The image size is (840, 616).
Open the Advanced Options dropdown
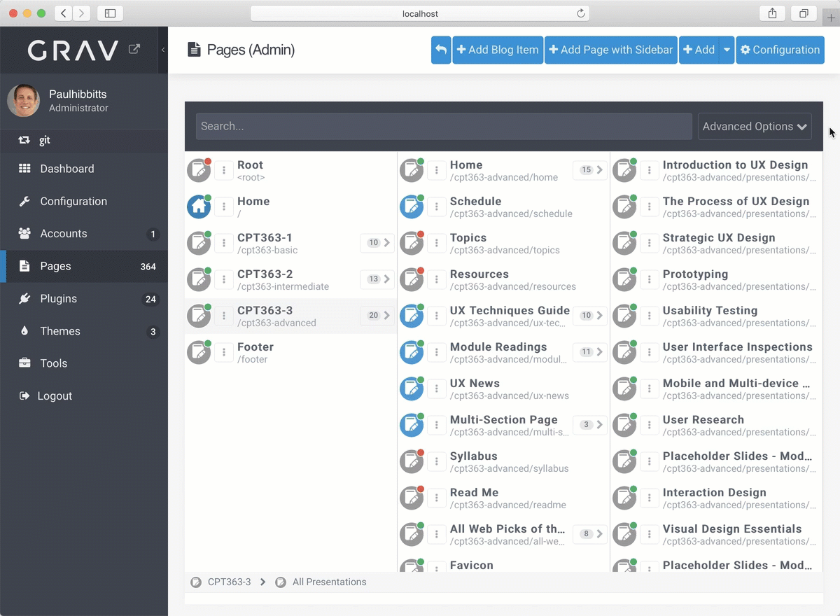coord(755,127)
